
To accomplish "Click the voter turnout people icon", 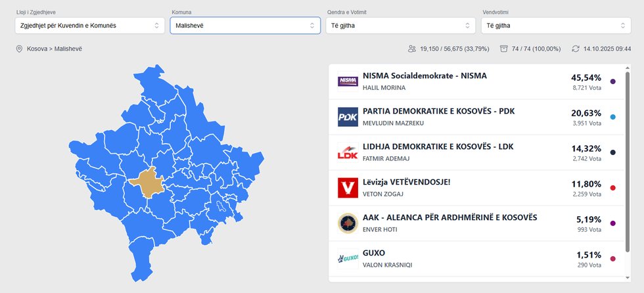I will pos(412,49).
